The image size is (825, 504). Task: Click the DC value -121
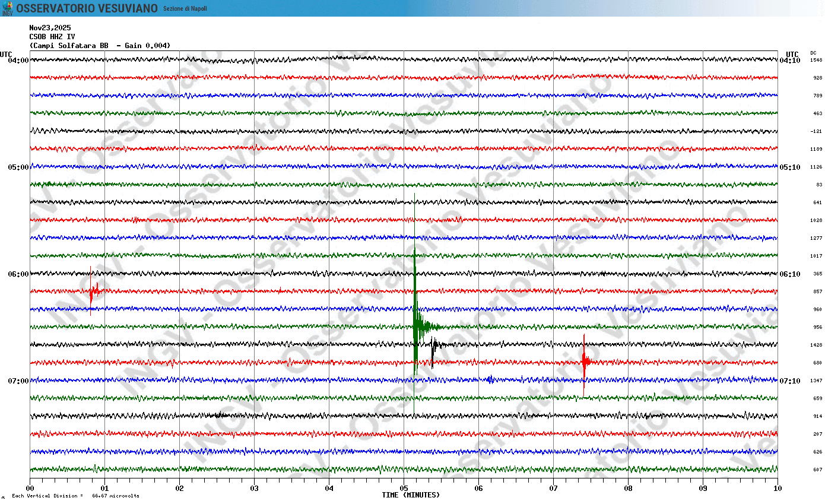click(x=817, y=131)
